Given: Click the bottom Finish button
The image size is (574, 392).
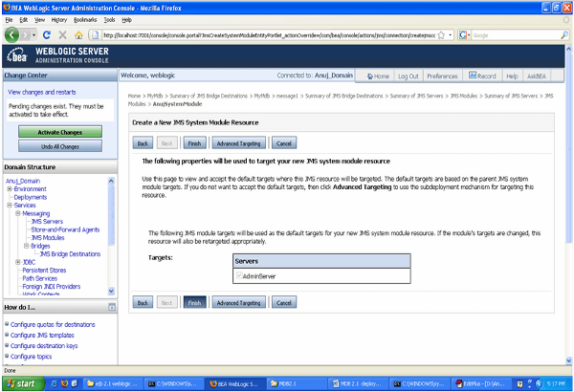Looking at the screenshot, I should tap(194, 303).
